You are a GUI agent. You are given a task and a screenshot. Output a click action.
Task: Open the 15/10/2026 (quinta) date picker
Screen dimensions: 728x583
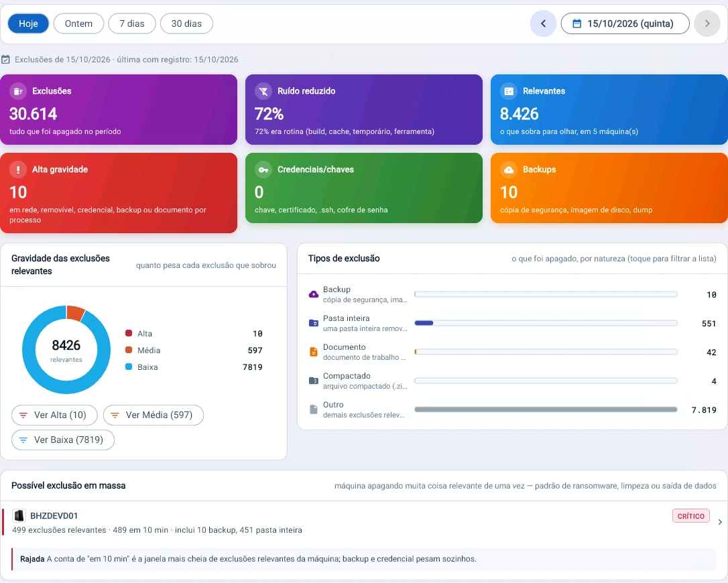click(x=625, y=23)
